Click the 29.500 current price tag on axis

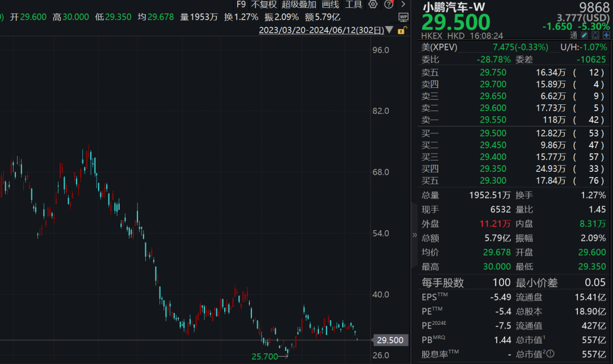coord(391,340)
